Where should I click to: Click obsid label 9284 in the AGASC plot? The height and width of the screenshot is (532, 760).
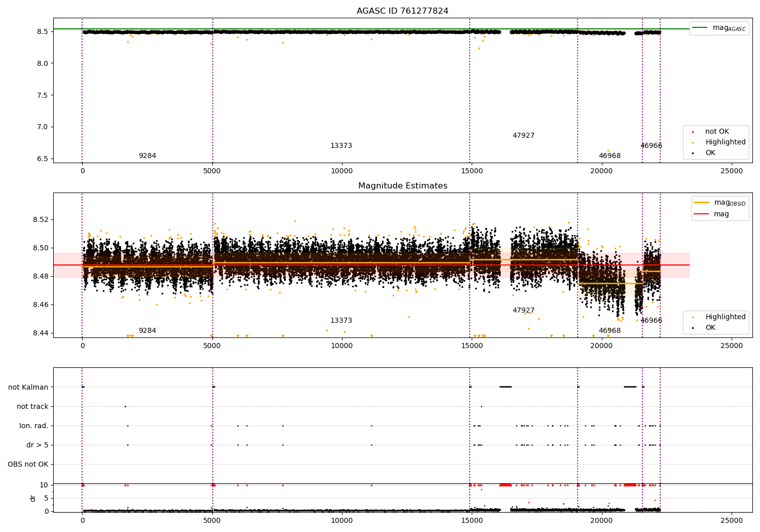coord(147,156)
